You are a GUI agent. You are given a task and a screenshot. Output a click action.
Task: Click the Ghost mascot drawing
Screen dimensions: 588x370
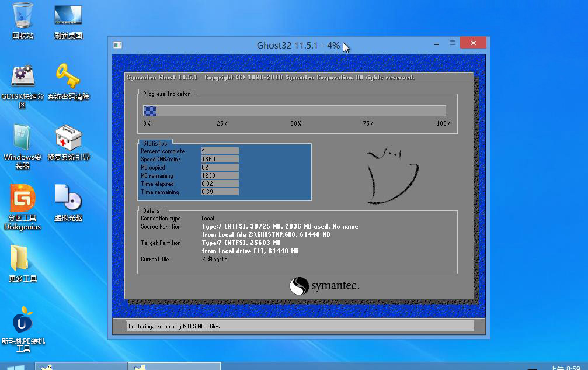tap(392, 175)
